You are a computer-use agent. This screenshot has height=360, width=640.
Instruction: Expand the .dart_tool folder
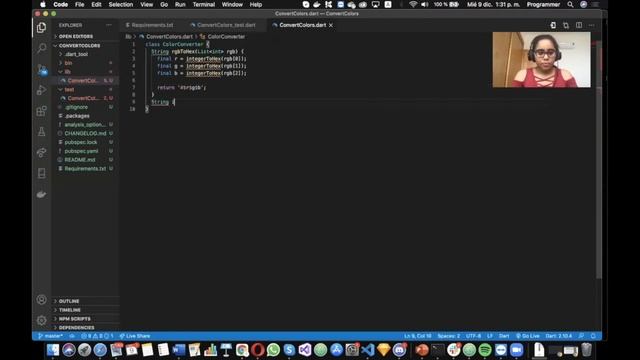click(x=76, y=54)
